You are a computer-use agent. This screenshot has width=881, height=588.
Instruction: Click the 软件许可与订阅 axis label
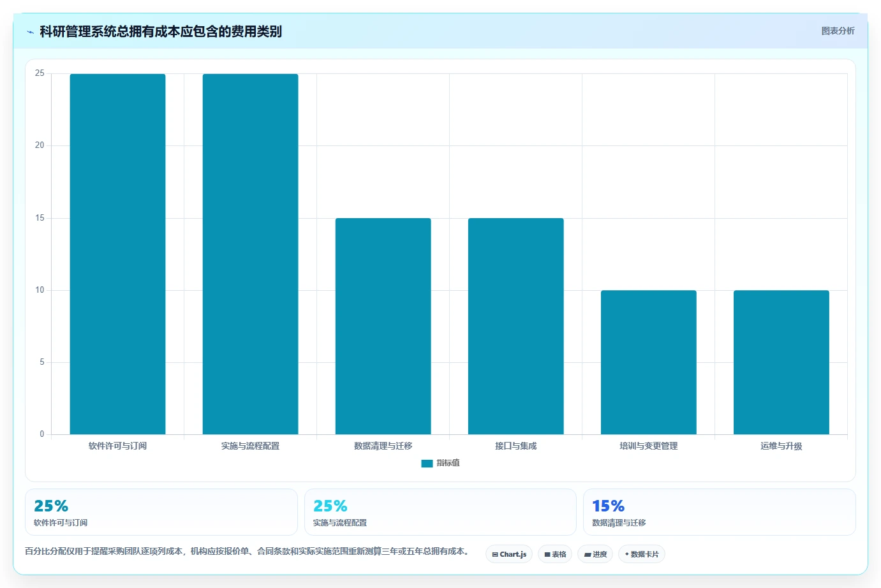pyautogui.click(x=117, y=446)
